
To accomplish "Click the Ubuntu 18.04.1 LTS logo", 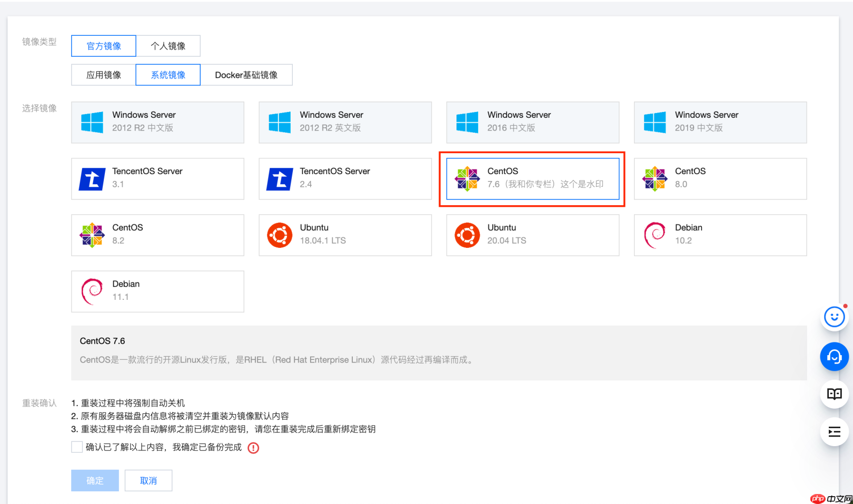I will click(280, 235).
